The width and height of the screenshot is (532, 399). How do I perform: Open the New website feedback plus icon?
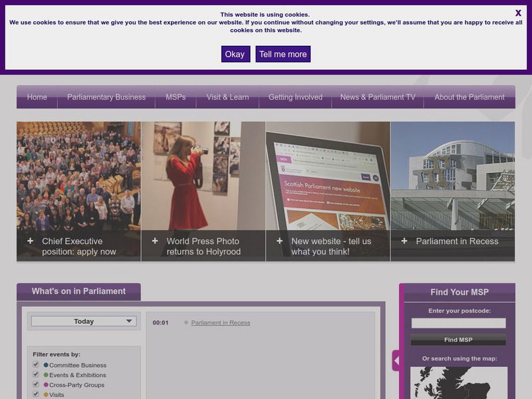279,241
